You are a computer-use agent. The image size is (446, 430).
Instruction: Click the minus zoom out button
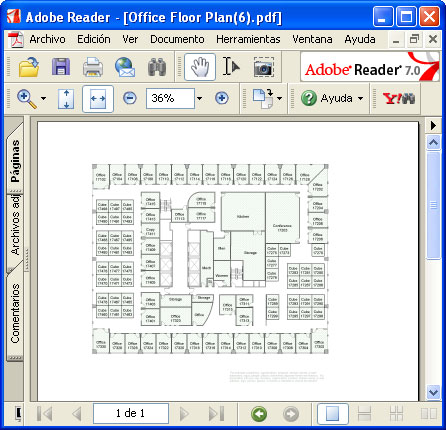point(130,98)
